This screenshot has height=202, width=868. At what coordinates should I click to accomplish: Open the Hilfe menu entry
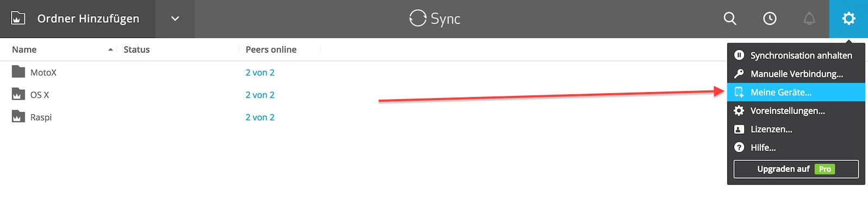click(x=796, y=147)
